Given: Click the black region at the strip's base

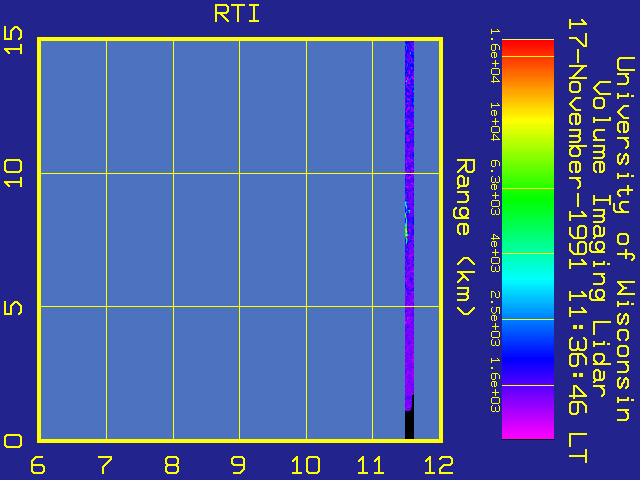Looking at the screenshot, I should coord(409,422).
